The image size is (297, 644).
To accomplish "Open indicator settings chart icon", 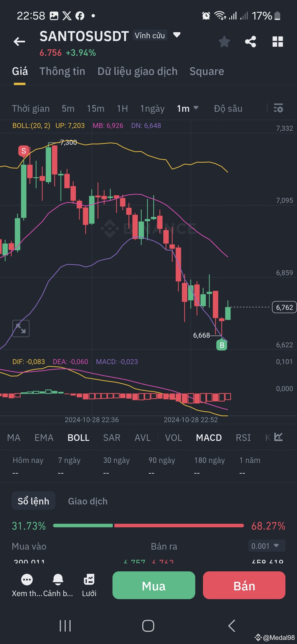I will (x=278, y=437).
